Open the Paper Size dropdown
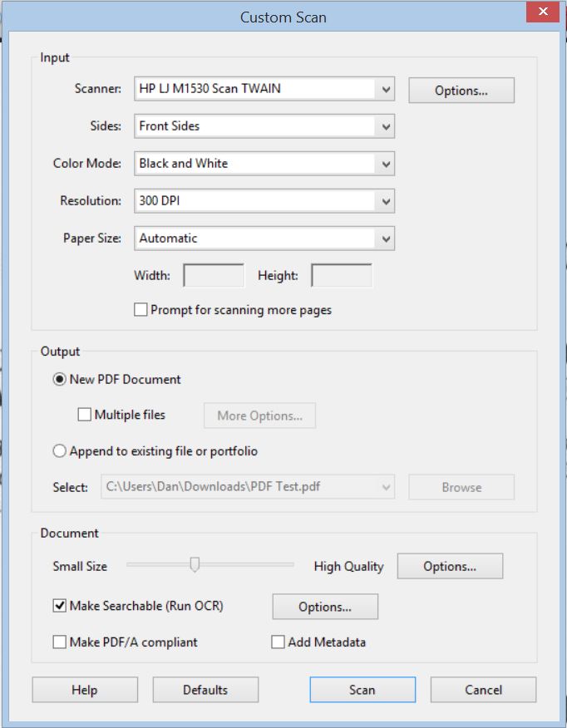 click(385, 239)
